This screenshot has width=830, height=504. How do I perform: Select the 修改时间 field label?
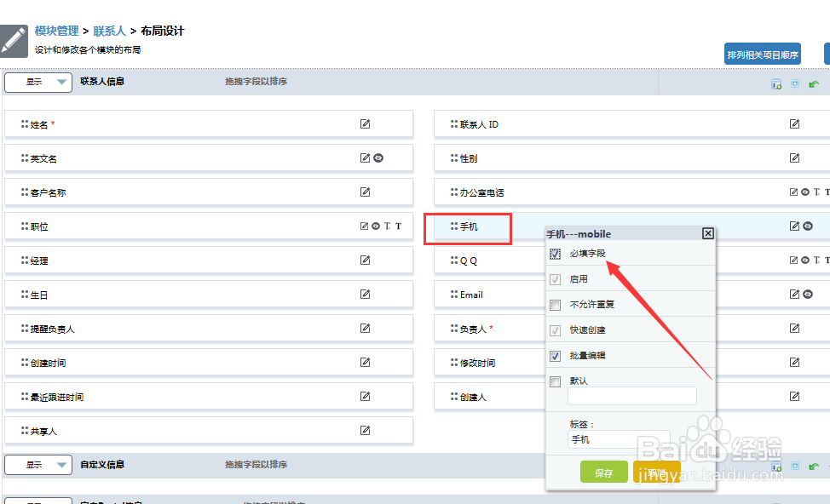pos(477,363)
